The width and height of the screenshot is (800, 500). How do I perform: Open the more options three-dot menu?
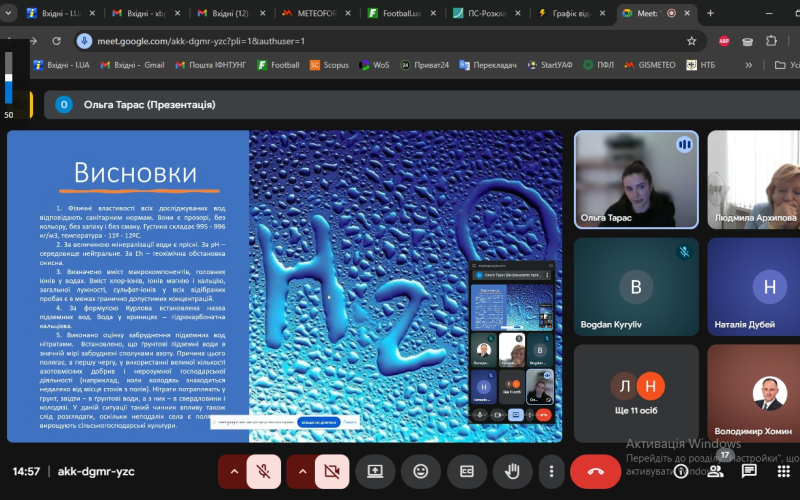[x=551, y=471]
